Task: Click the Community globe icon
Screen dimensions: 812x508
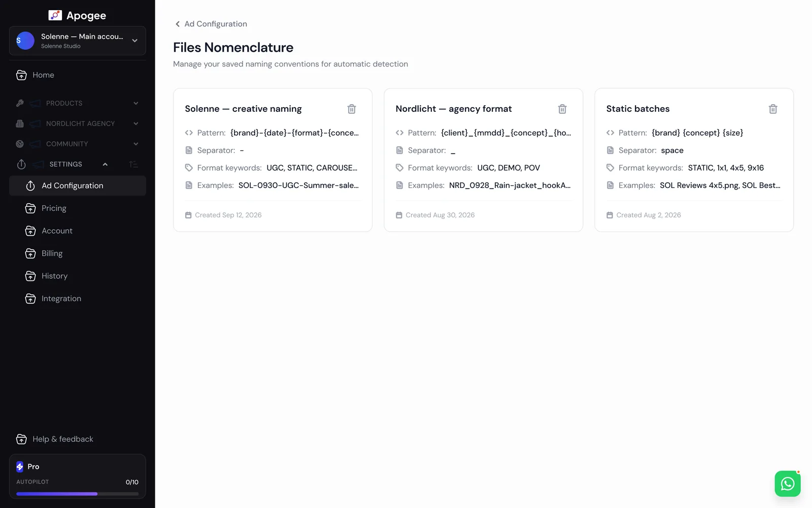Action: 20,144
